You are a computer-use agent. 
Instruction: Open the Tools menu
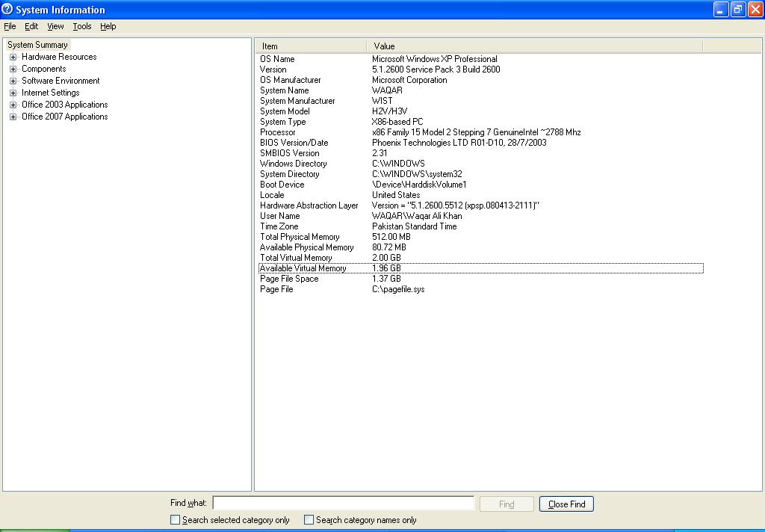coord(81,26)
